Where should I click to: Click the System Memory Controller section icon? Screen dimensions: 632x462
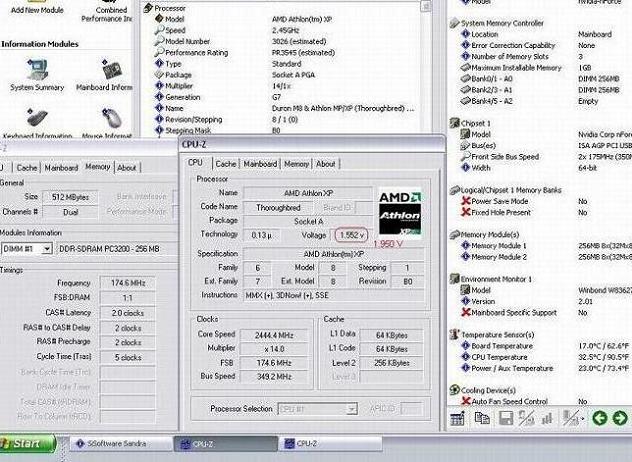tap(454, 23)
